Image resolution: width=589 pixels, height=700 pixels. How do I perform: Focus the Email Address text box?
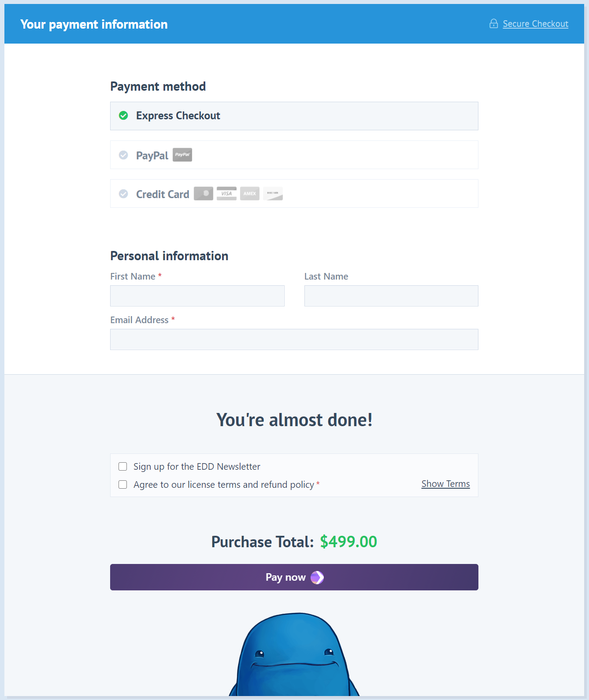point(294,339)
